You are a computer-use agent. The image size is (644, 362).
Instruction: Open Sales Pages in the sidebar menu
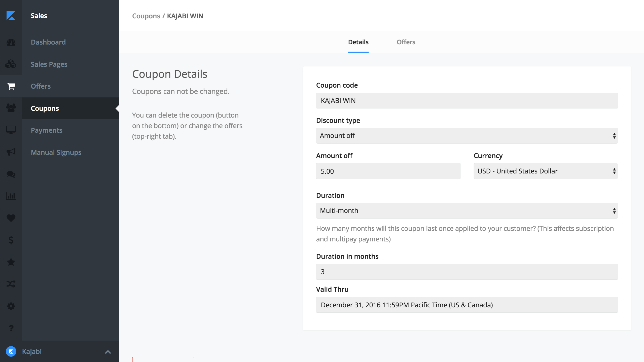[x=49, y=64]
